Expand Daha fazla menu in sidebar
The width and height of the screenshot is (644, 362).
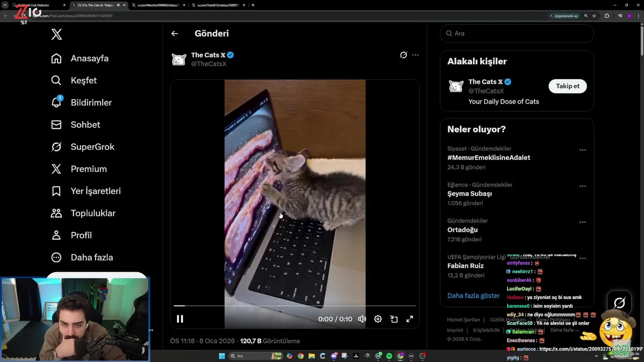tap(82, 257)
